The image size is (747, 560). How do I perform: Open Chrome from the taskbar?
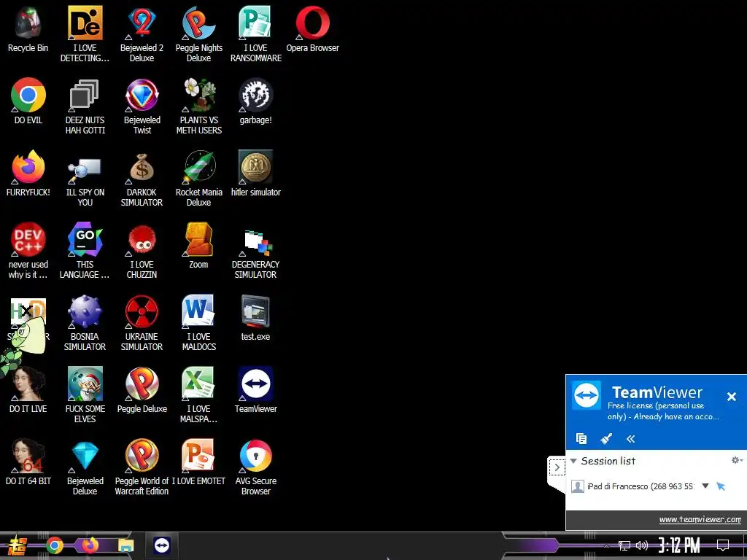[x=54, y=545]
